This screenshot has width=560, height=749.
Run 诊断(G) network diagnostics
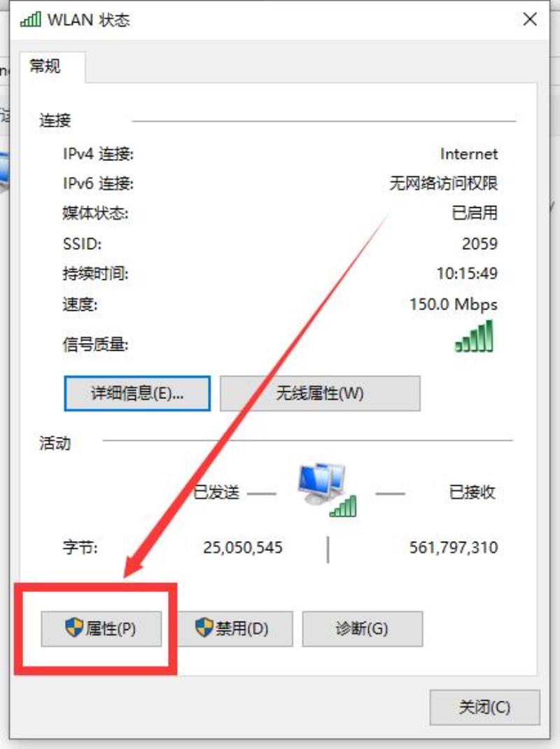pyautogui.click(x=362, y=629)
